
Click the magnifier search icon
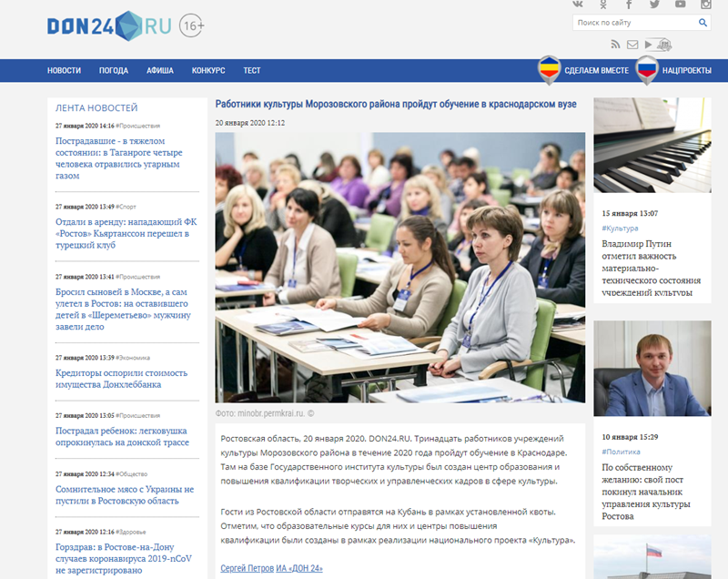(x=703, y=22)
